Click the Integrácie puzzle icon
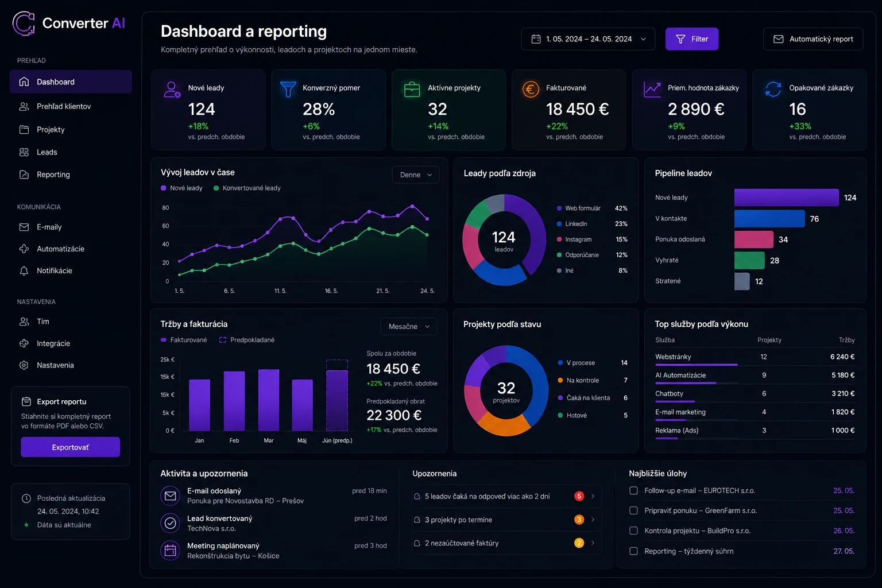The width and height of the screenshot is (882, 588). [24, 343]
